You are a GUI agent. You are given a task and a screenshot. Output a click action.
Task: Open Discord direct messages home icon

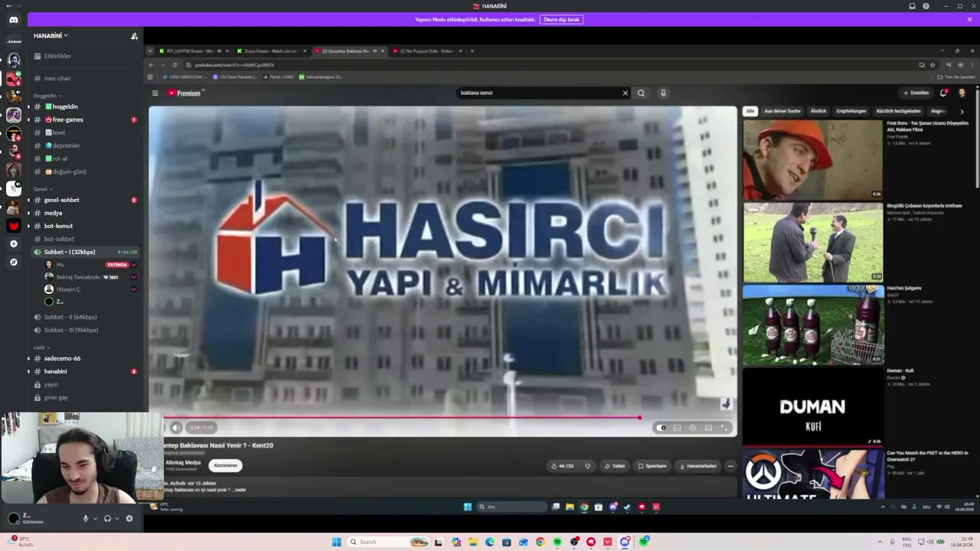[x=14, y=20]
